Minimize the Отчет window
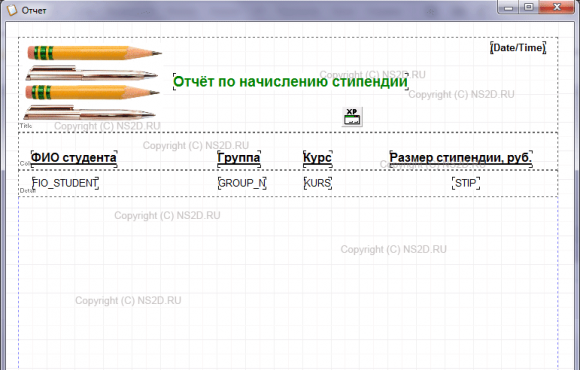Viewport: 580px width, 370px height. pos(508,7)
